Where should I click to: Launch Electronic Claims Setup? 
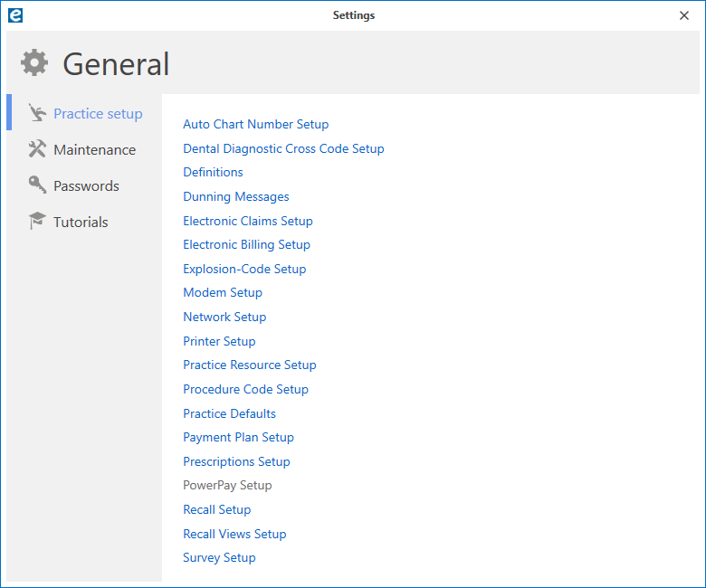tap(248, 221)
